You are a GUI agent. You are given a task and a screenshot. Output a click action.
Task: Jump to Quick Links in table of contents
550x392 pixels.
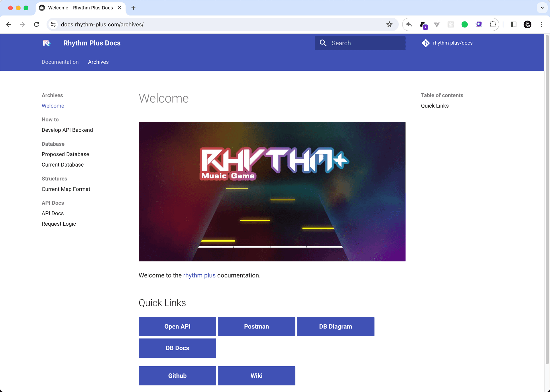click(435, 106)
